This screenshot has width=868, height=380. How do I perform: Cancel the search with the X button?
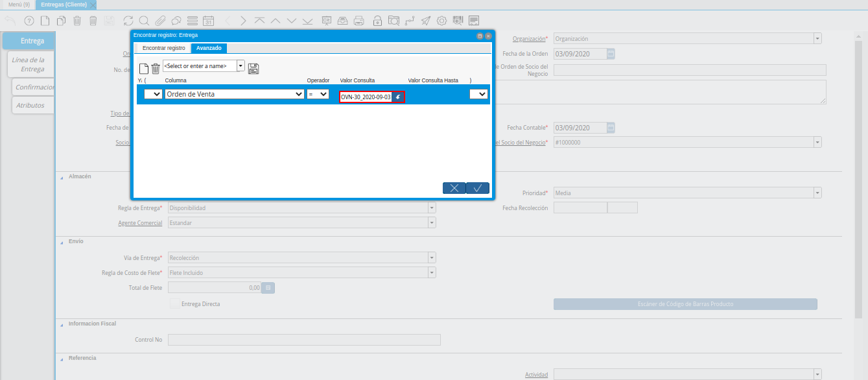point(454,188)
